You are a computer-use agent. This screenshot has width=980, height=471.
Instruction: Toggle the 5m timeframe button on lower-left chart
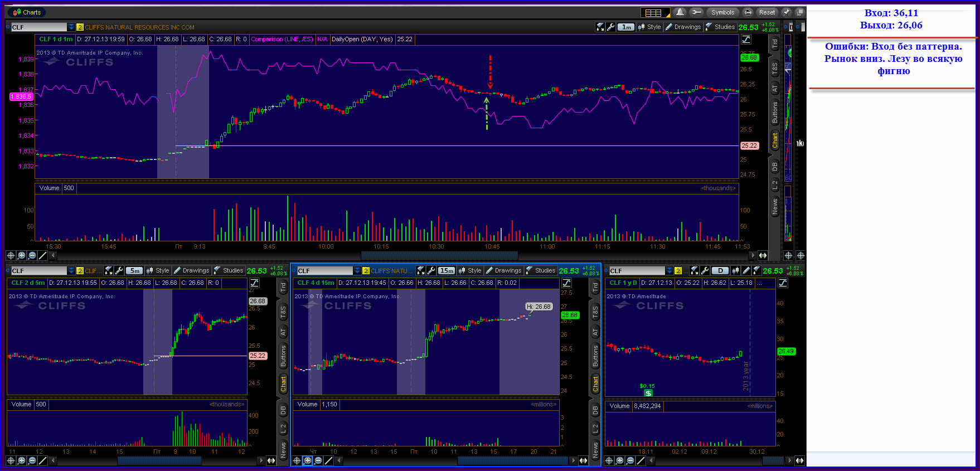coord(134,270)
